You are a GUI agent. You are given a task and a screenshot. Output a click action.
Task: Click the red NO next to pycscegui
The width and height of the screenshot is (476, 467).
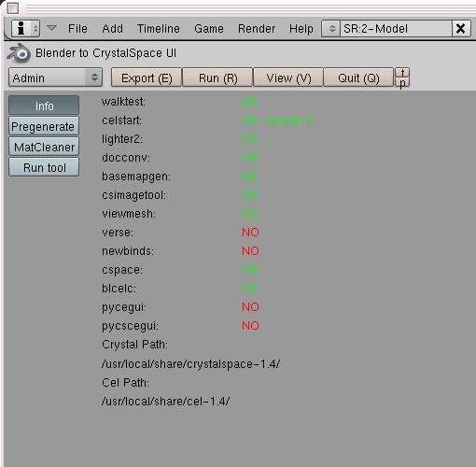250,326
